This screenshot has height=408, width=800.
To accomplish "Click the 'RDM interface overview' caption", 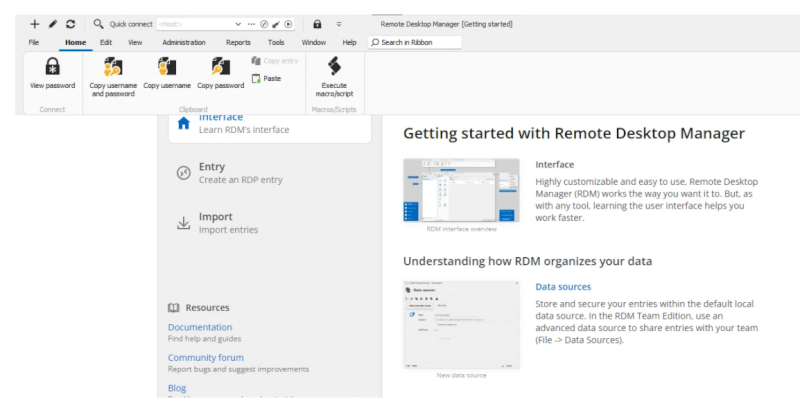I will click(461, 229).
